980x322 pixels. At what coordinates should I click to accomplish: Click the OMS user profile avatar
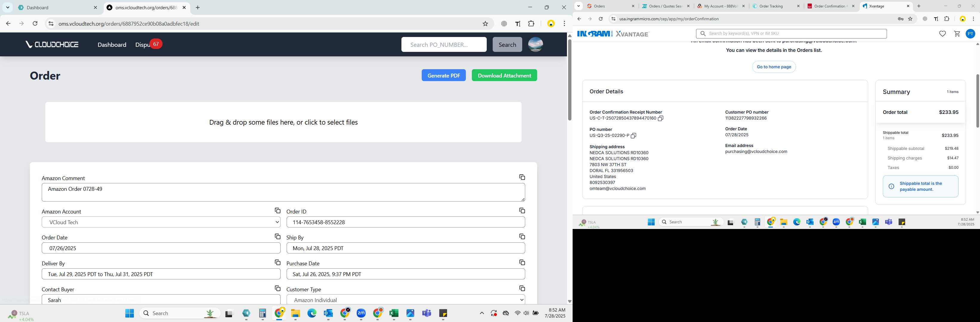[x=535, y=44]
